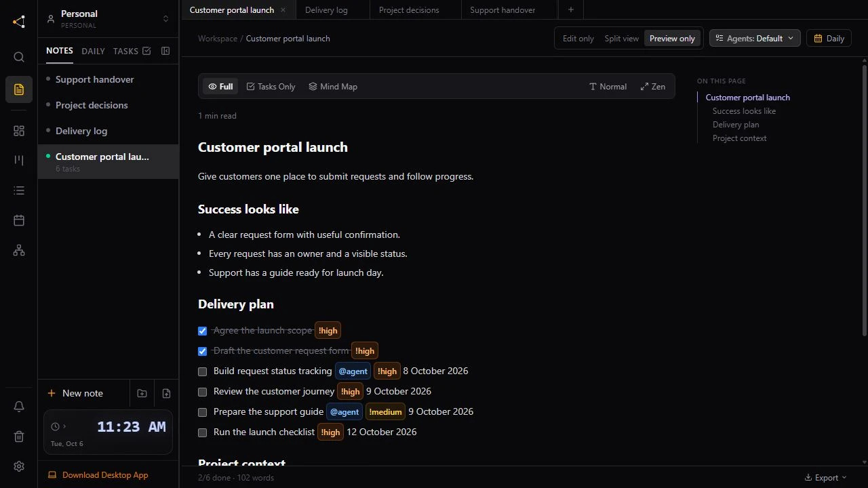Open the notifications bell icon
Image resolution: width=868 pixels, height=488 pixels.
coord(19,407)
